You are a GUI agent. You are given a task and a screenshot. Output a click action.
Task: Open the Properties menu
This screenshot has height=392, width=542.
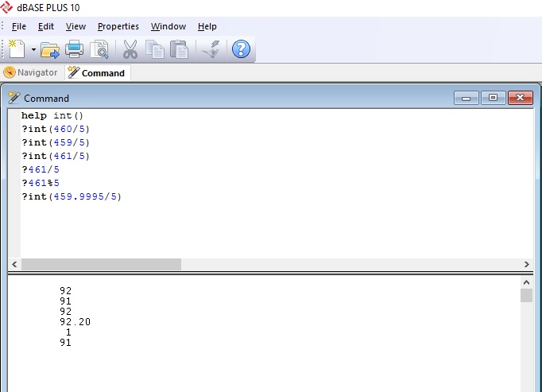coord(118,26)
